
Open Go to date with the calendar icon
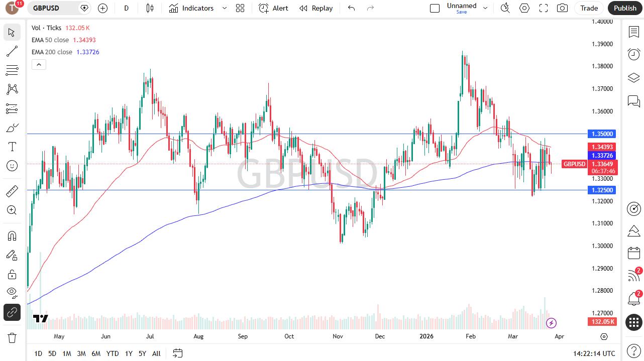pyautogui.click(x=177, y=353)
